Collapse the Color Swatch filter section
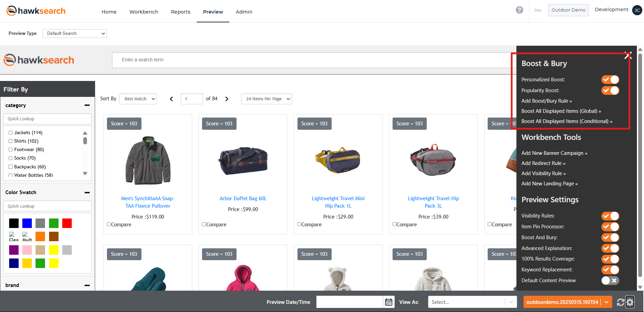Viewport: 644px width, 312px height. pyautogui.click(x=87, y=192)
